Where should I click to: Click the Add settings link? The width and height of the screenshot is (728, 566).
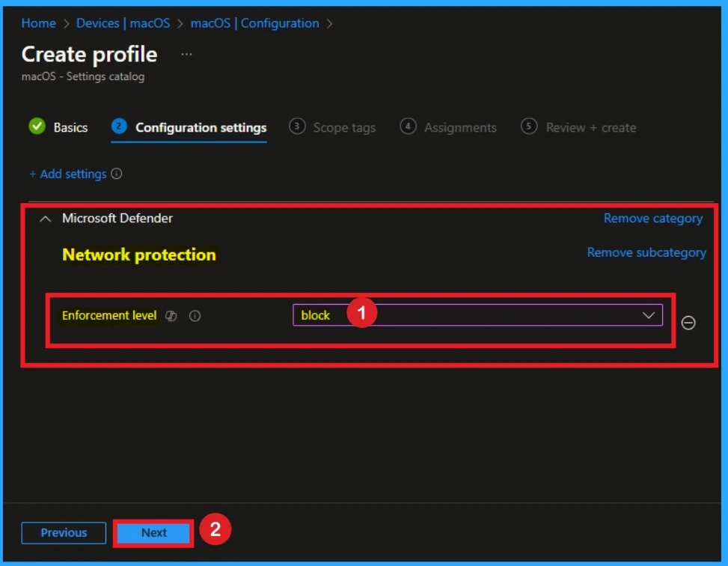coord(68,174)
